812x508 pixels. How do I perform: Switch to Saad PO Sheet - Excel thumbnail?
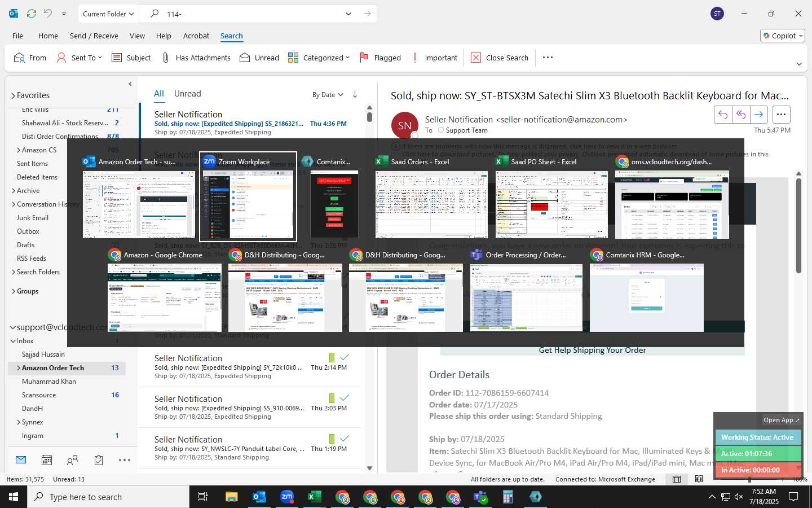click(551, 197)
